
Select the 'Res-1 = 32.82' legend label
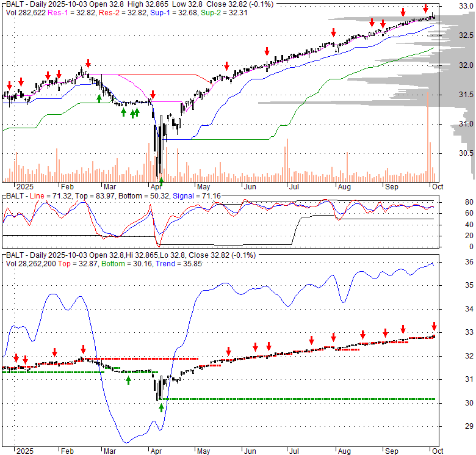coord(72,13)
